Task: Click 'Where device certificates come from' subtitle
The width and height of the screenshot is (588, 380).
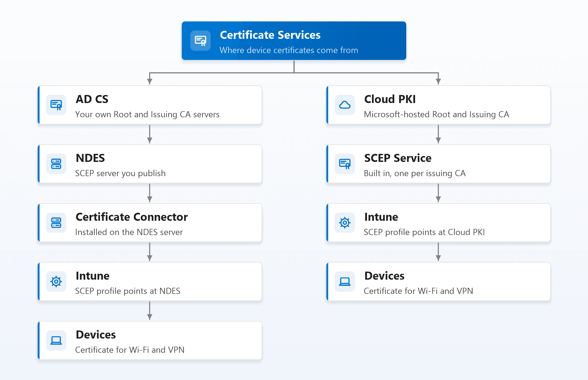Action: 289,50
